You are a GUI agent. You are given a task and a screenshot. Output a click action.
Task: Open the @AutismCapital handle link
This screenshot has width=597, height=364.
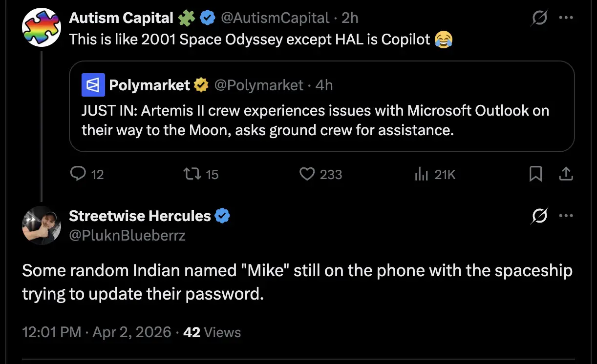(275, 18)
